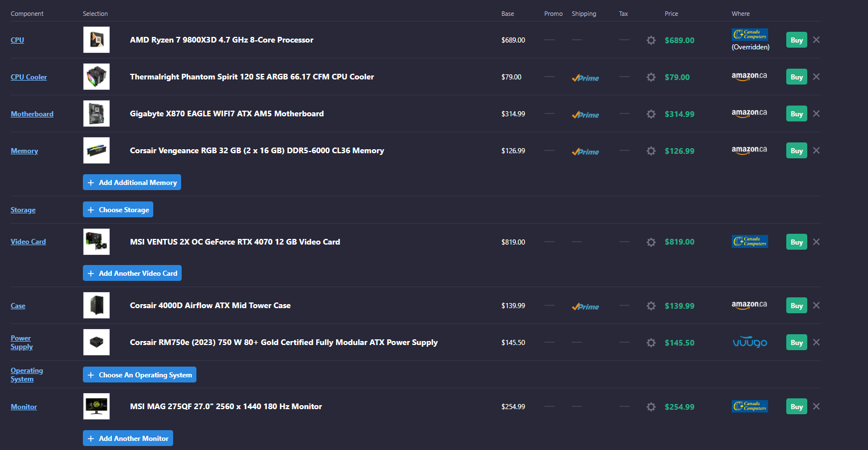
Task: Click Choose Storage button
Action: (118, 209)
